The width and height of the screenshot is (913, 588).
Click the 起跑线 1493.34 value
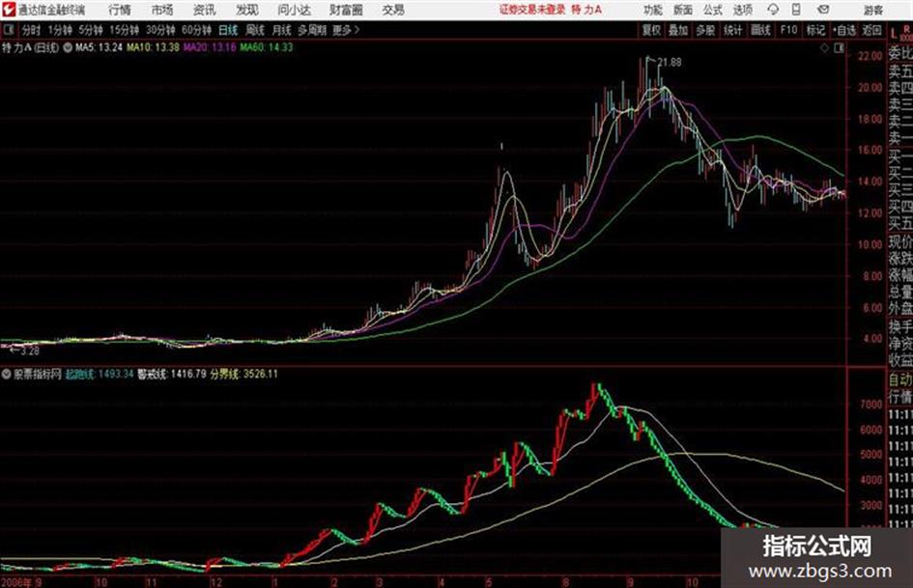pyautogui.click(x=100, y=375)
